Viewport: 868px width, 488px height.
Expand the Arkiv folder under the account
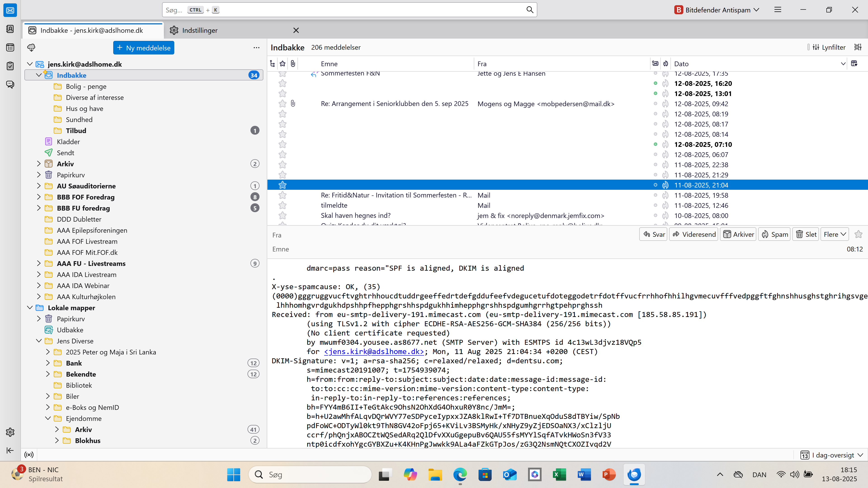(x=39, y=164)
